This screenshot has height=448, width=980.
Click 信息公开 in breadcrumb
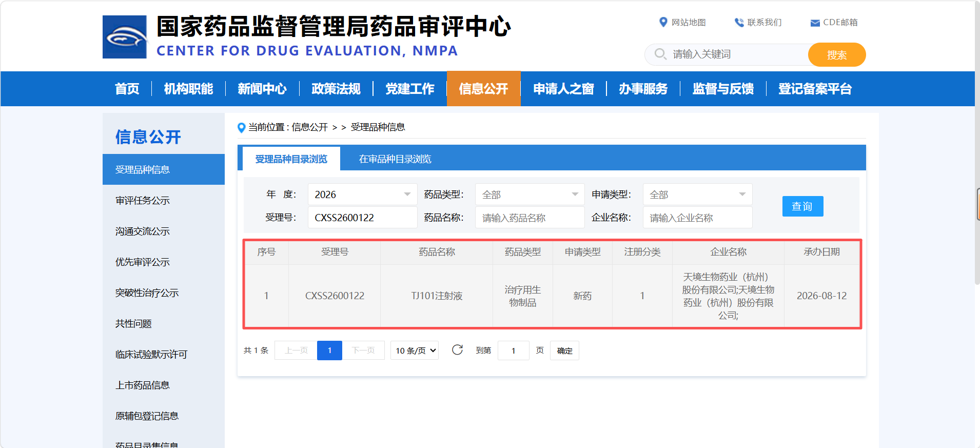[310, 127]
